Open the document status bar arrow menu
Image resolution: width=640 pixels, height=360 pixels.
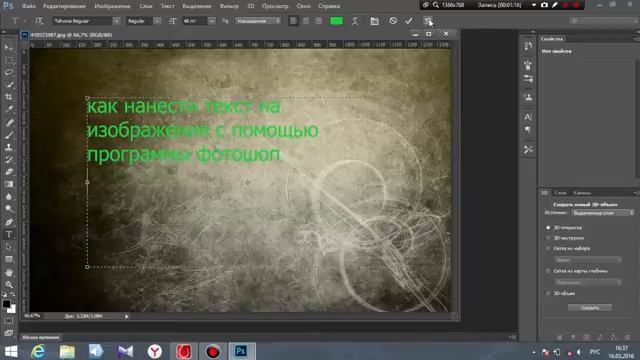[127, 316]
